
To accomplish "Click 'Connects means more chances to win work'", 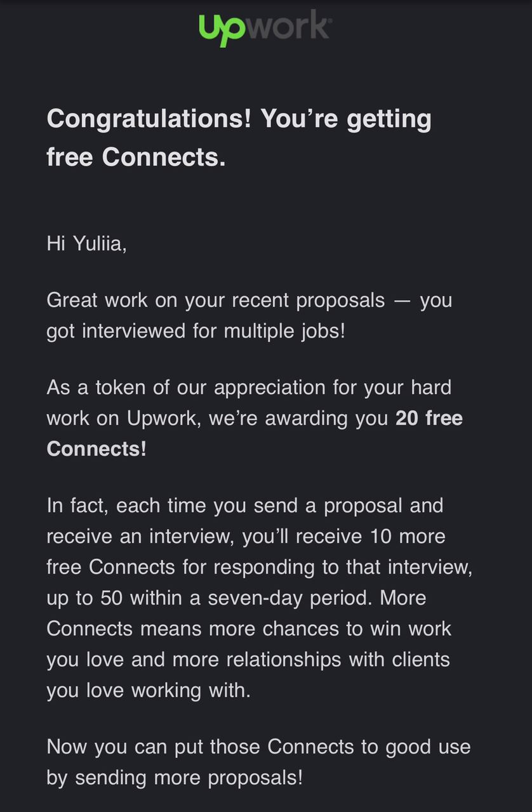I will click(x=249, y=629).
